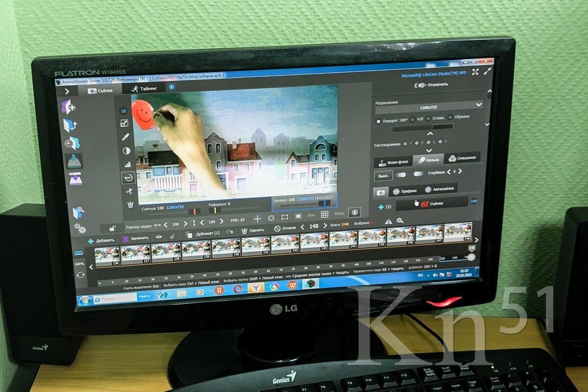
Task: Select frame thumbnail 142 in timeline
Action: [286, 243]
